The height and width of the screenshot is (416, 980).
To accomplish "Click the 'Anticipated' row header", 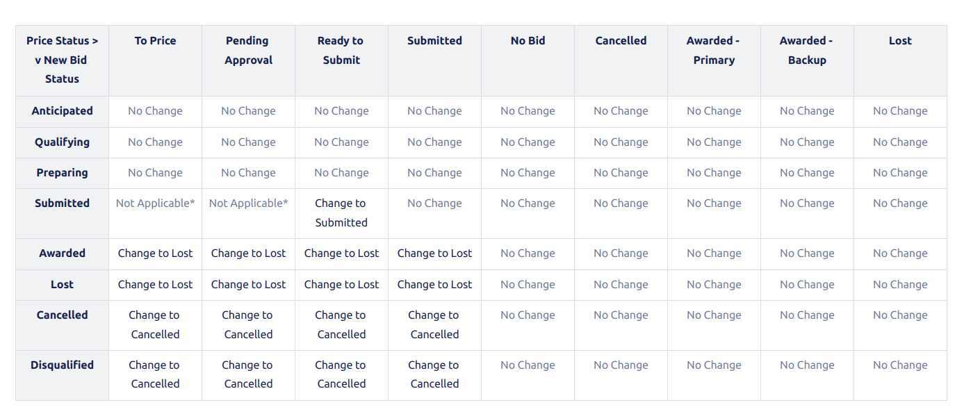I will (62, 111).
